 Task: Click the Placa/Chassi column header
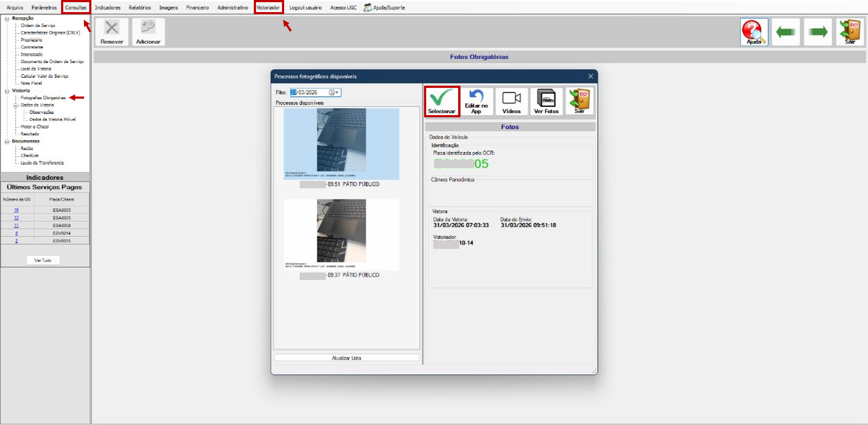click(x=62, y=200)
